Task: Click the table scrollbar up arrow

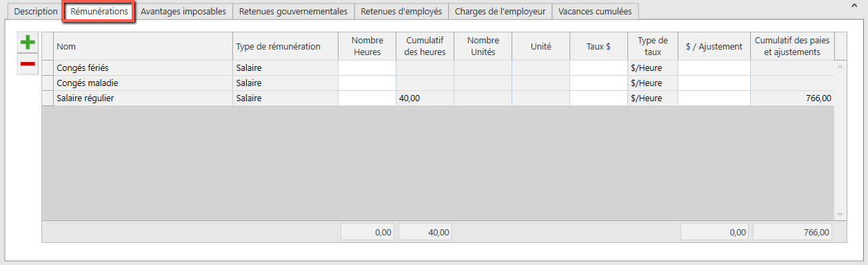Action: (840, 67)
